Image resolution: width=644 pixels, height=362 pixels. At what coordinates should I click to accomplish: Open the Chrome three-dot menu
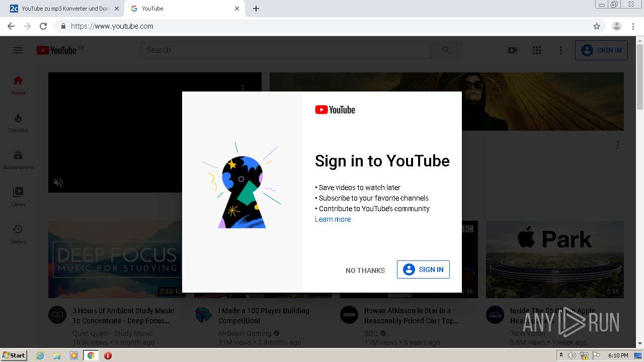(633, 26)
